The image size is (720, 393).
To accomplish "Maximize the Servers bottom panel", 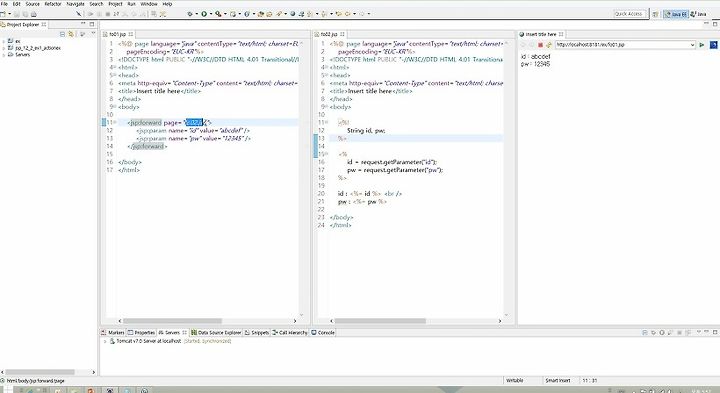I will [715, 332].
